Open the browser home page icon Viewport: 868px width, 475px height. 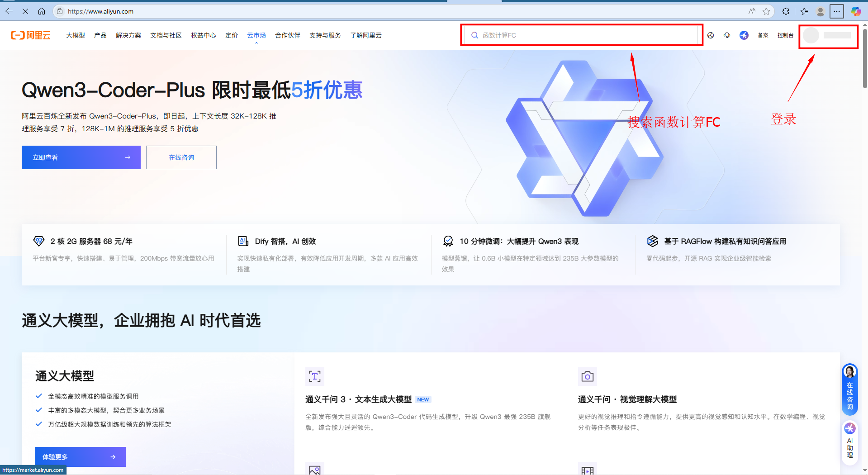pyautogui.click(x=42, y=11)
